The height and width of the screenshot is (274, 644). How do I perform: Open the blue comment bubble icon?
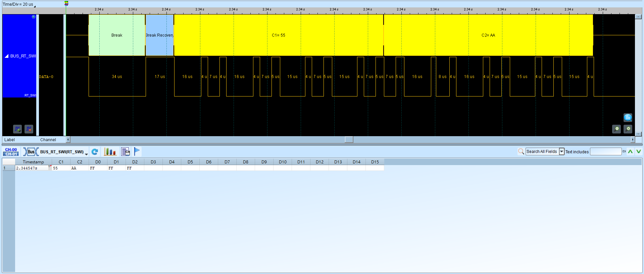628,117
